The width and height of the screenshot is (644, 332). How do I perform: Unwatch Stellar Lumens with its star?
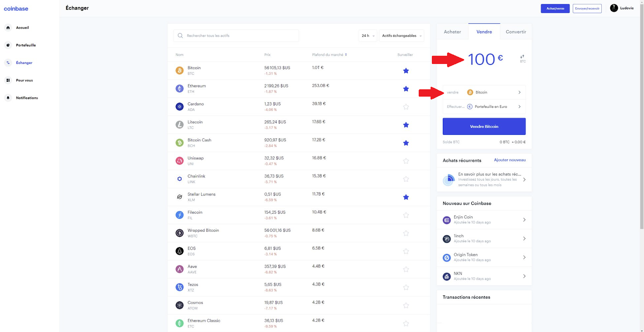[x=406, y=197]
